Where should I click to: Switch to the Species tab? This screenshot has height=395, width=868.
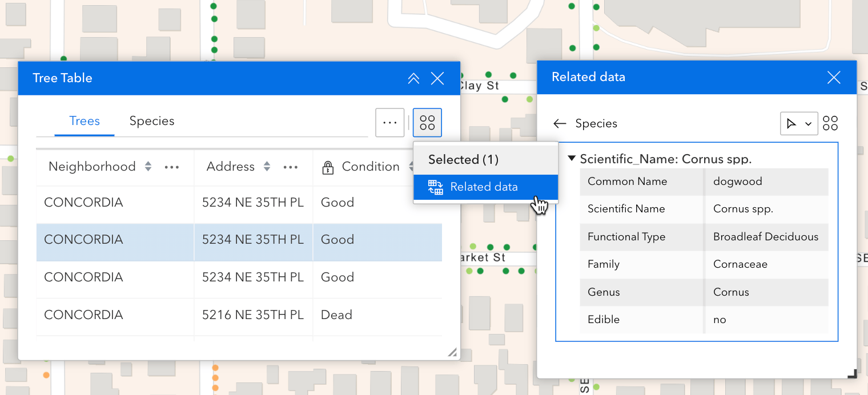(151, 121)
